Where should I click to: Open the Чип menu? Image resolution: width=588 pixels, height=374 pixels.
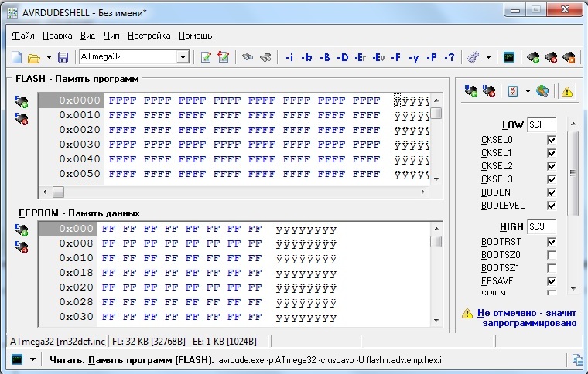pos(111,36)
